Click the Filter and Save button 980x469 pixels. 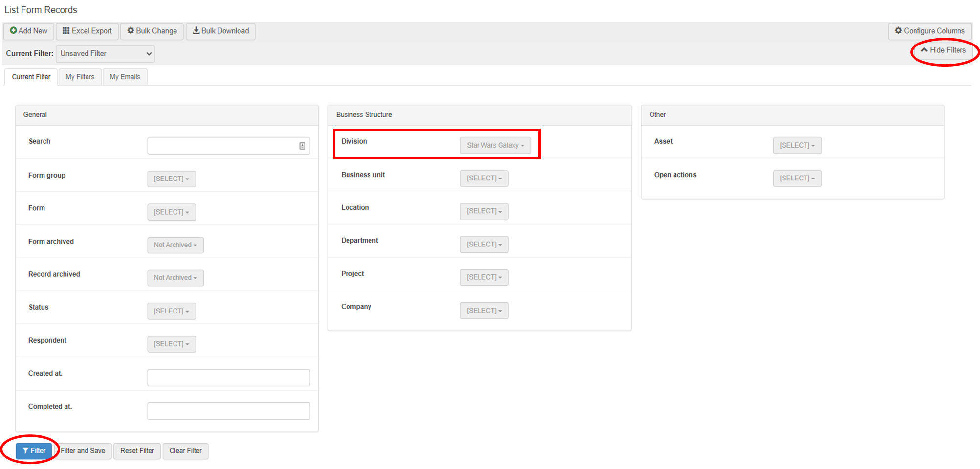click(x=83, y=451)
